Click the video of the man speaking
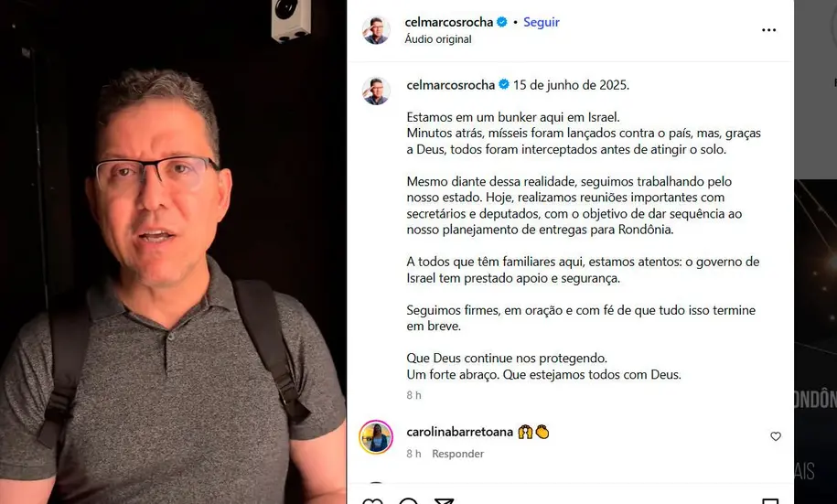 pos(173,252)
